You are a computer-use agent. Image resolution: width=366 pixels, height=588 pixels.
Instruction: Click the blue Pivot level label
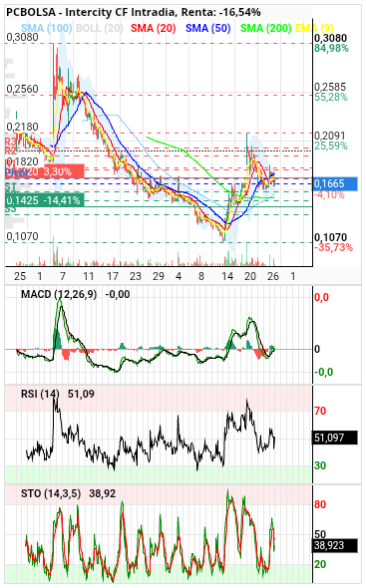pyautogui.click(x=16, y=172)
